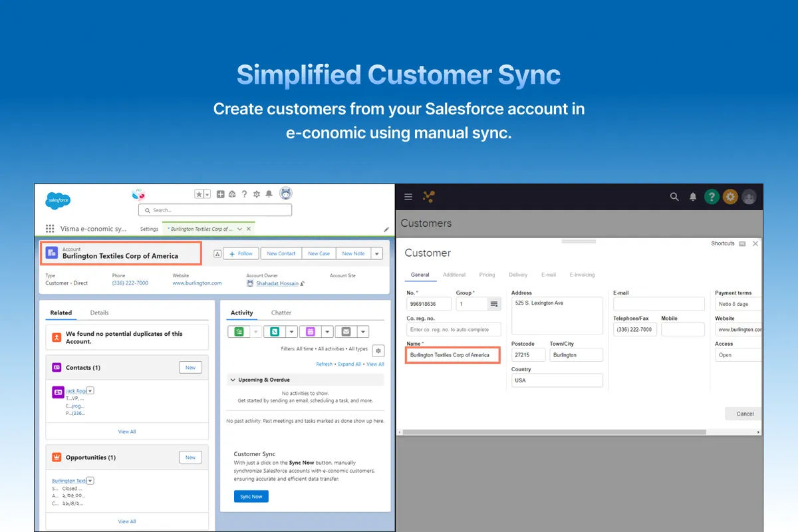This screenshot has height=532, width=798.
Task: Close the Burlington Textiles workspace tab
Action: click(x=249, y=229)
